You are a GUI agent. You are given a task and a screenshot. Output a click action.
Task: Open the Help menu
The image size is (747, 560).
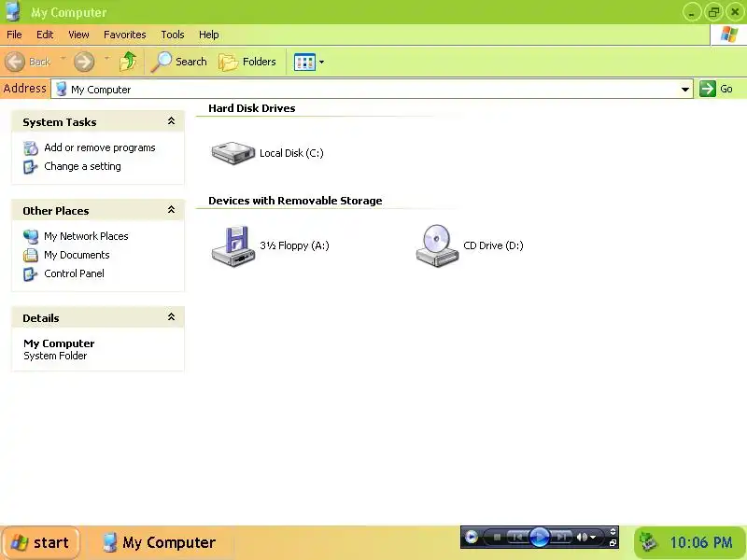pyautogui.click(x=208, y=35)
